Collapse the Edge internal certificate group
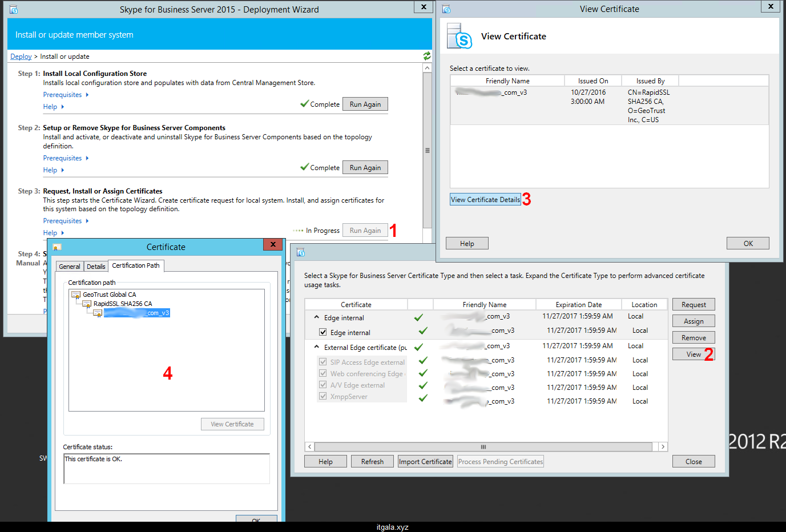The height and width of the screenshot is (532, 786). [317, 317]
